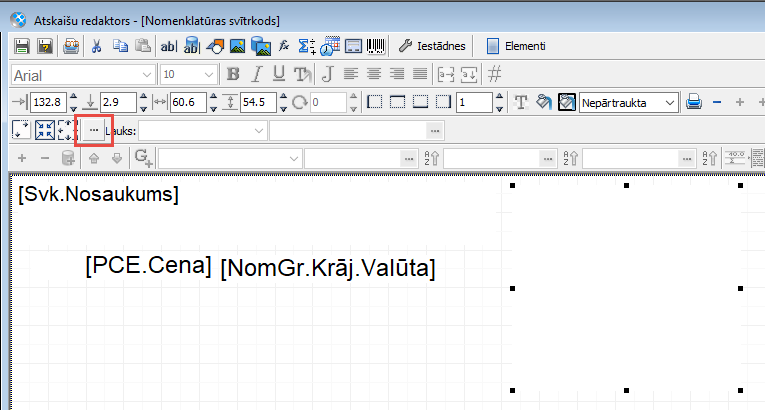This screenshot has height=410, width=765.
Task: Click the number format hash icon
Action: click(x=495, y=74)
